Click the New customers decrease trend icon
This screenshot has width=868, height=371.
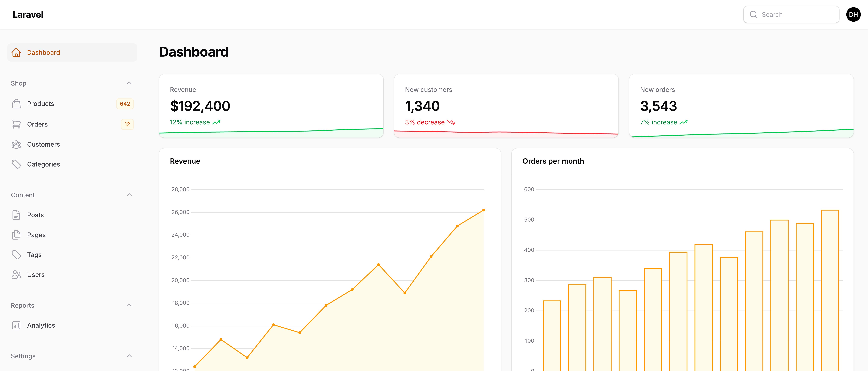pyautogui.click(x=451, y=122)
